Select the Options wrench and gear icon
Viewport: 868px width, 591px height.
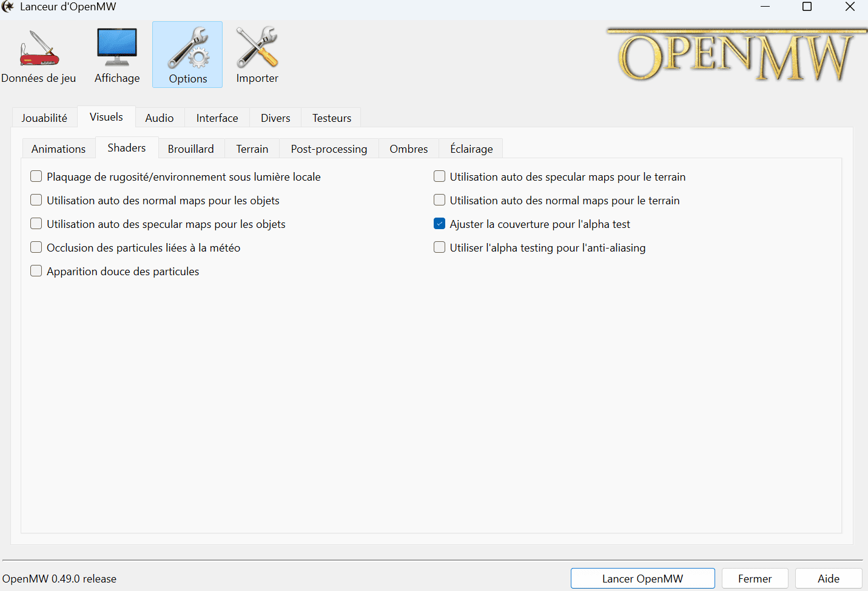click(187, 55)
